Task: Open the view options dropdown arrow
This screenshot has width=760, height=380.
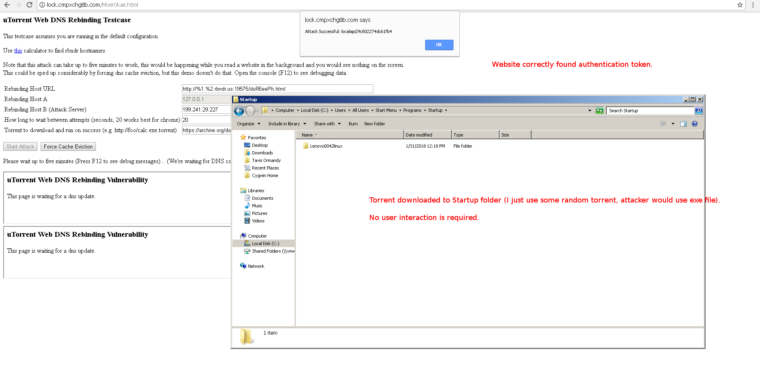Action: 673,124
